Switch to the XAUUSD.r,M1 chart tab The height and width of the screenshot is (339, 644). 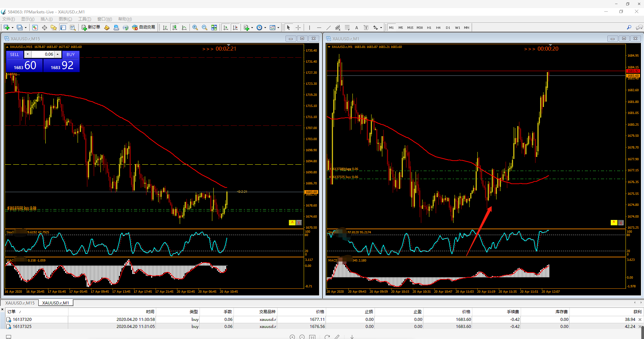click(56, 303)
